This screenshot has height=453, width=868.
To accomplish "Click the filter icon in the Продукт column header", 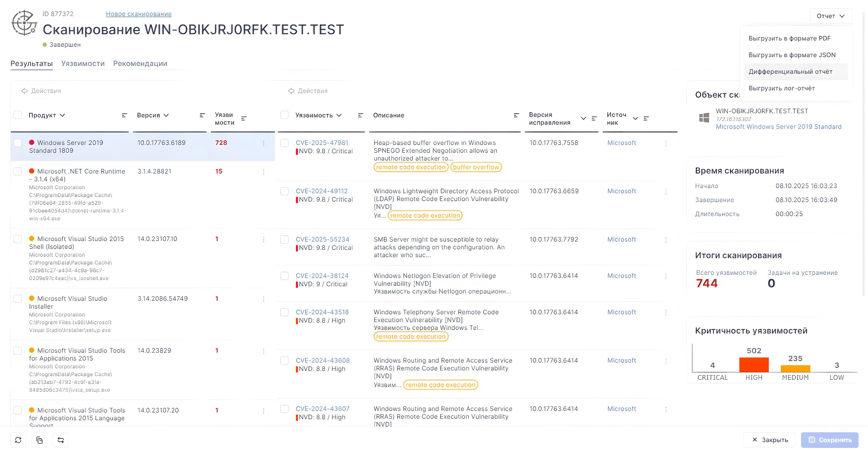I will tap(124, 115).
